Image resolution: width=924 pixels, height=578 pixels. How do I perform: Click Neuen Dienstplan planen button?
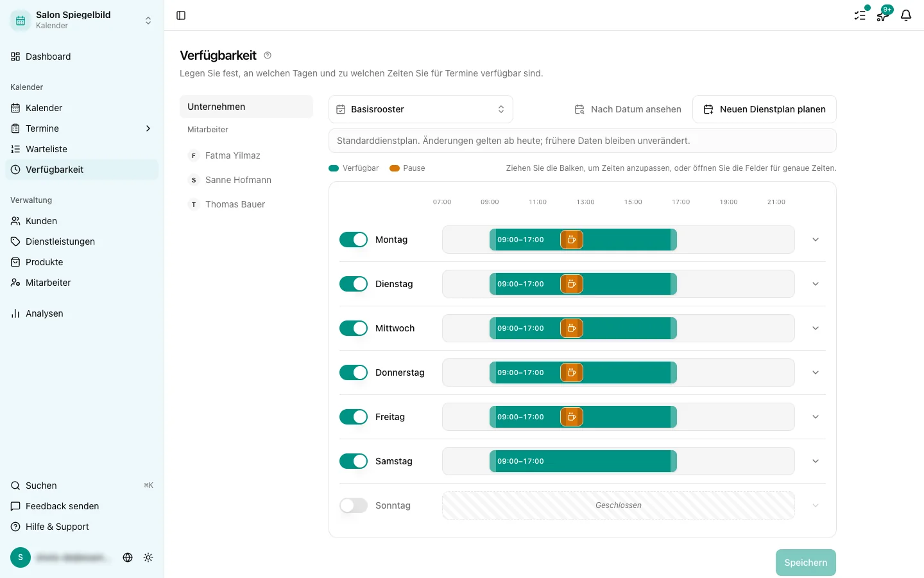click(x=764, y=109)
